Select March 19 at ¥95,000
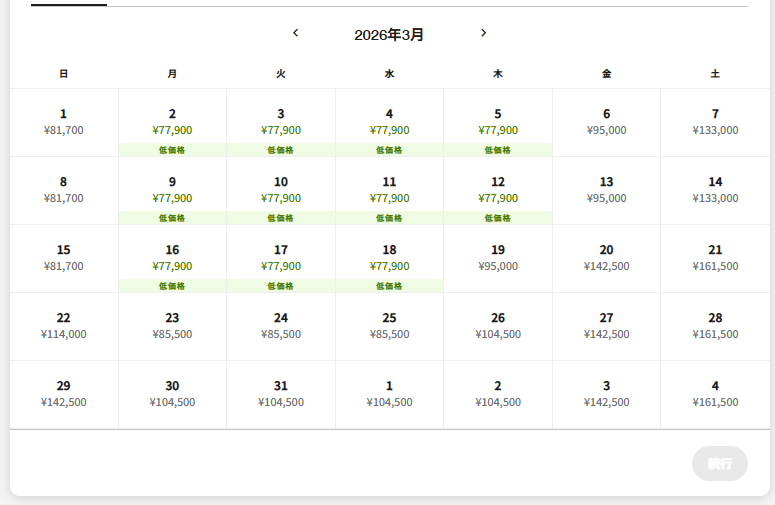 click(x=498, y=258)
